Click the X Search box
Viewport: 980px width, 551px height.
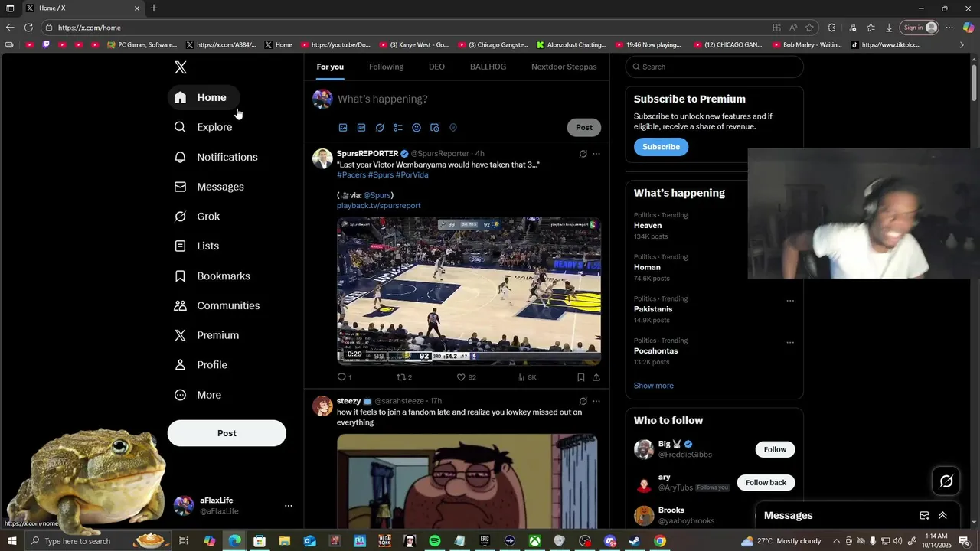pyautogui.click(x=714, y=67)
